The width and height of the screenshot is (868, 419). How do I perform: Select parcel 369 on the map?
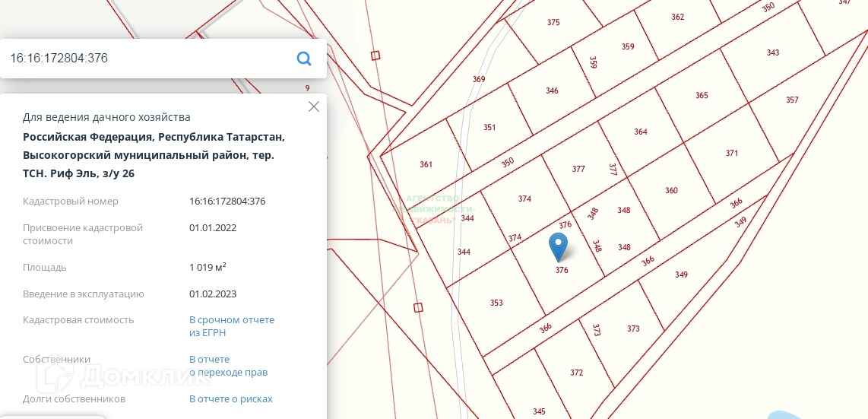pyautogui.click(x=479, y=79)
